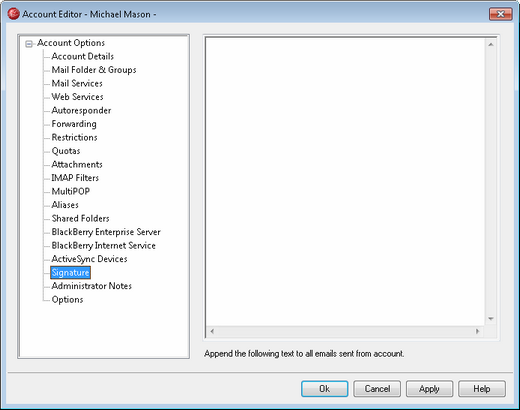
Task: Click the vertical scrollbar up arrow
Action: pos(491,44)
